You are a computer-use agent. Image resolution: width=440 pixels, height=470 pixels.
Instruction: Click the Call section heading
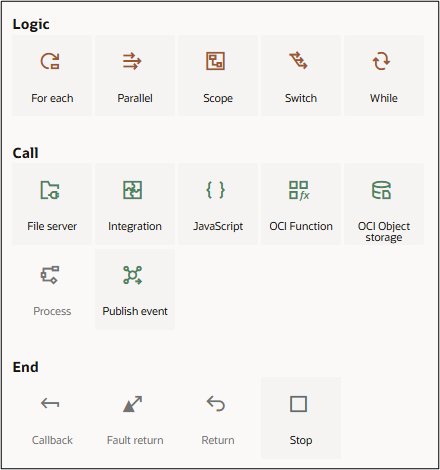(25, 153)
